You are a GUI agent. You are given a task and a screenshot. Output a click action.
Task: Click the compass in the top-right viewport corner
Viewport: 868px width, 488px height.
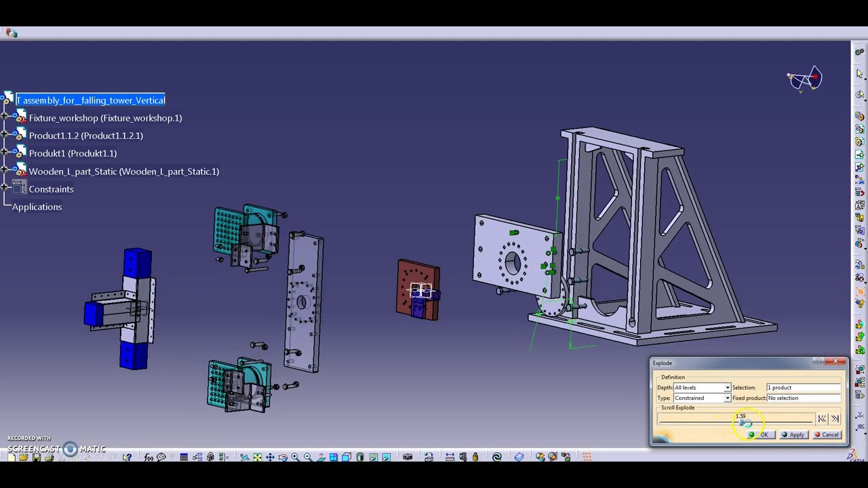click(x=804, y=79)
